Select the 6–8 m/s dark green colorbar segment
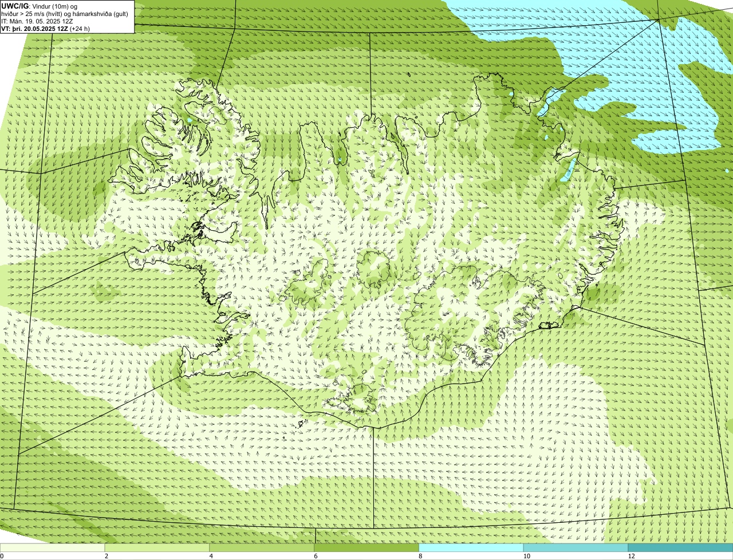The image size is (733, 560). coord(366,548)
